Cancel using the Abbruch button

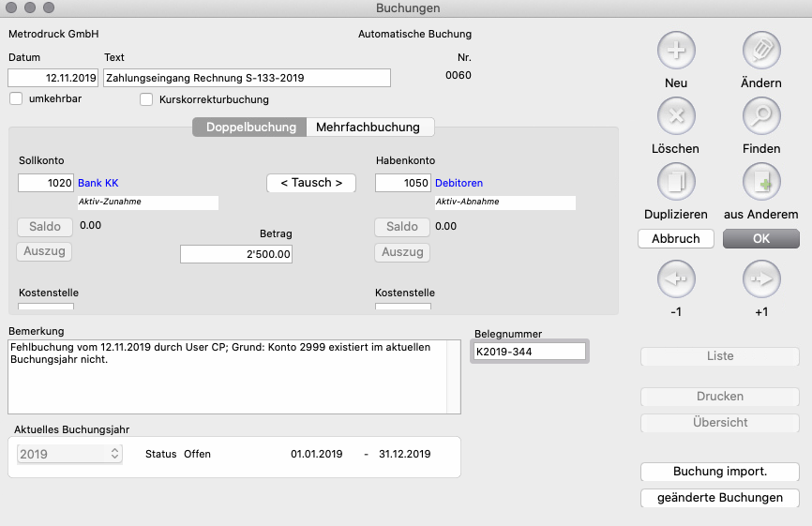click(676, 239)
